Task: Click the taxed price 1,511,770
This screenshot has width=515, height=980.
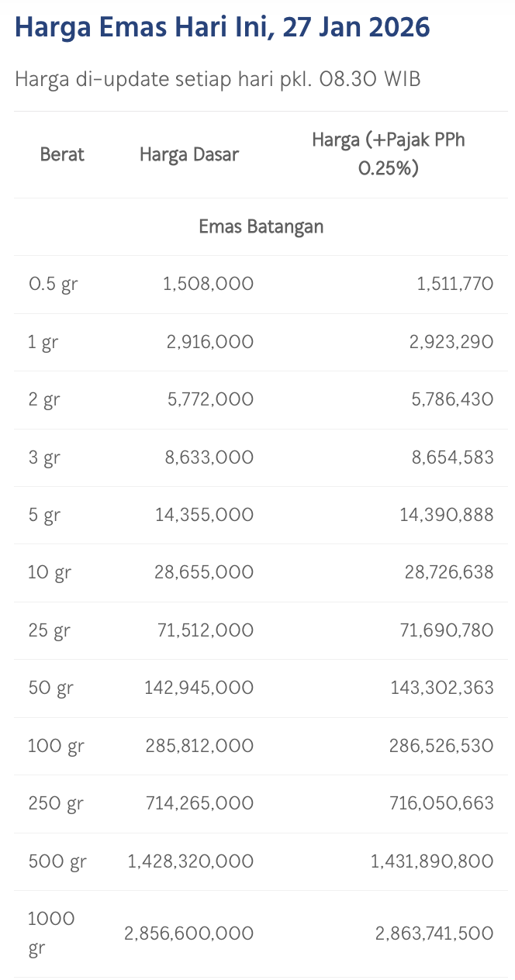Action: point(455,285)
